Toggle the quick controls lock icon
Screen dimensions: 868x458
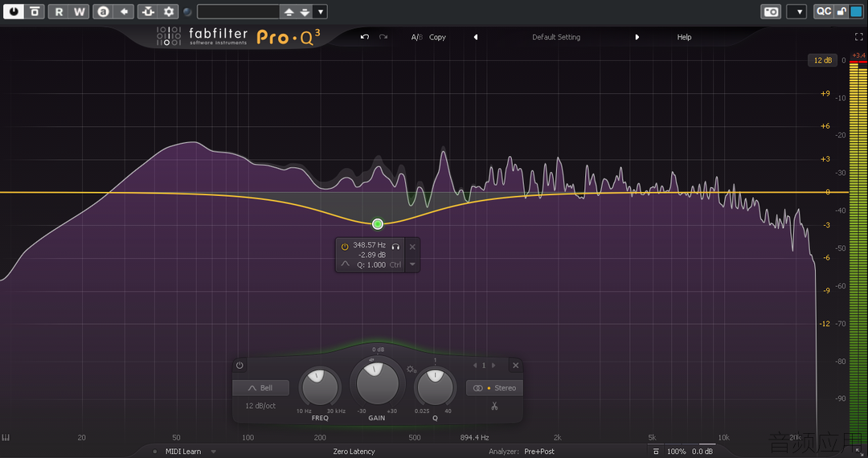pyautogui.click(x=841, y=11)
